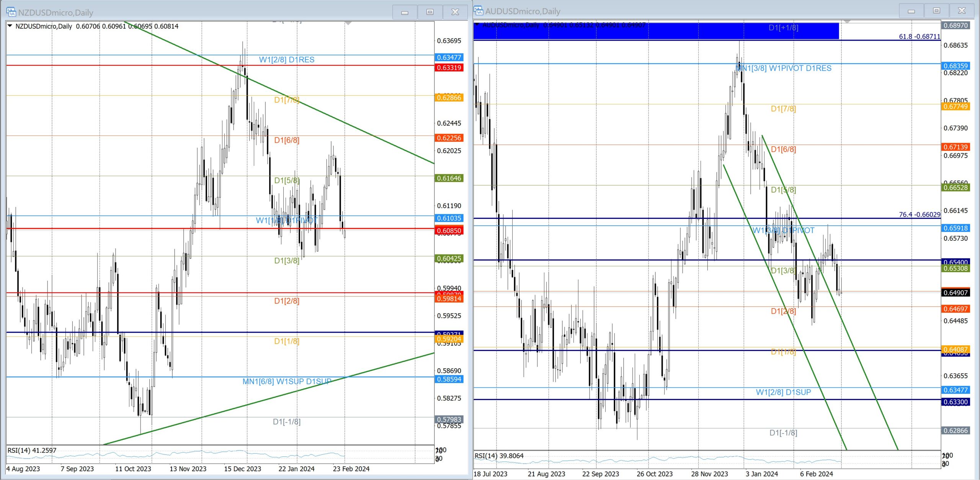The image size is (980, 480).
Task: Minimize the NZDUSDmicro chart window
Action: [x=405, y=12]
